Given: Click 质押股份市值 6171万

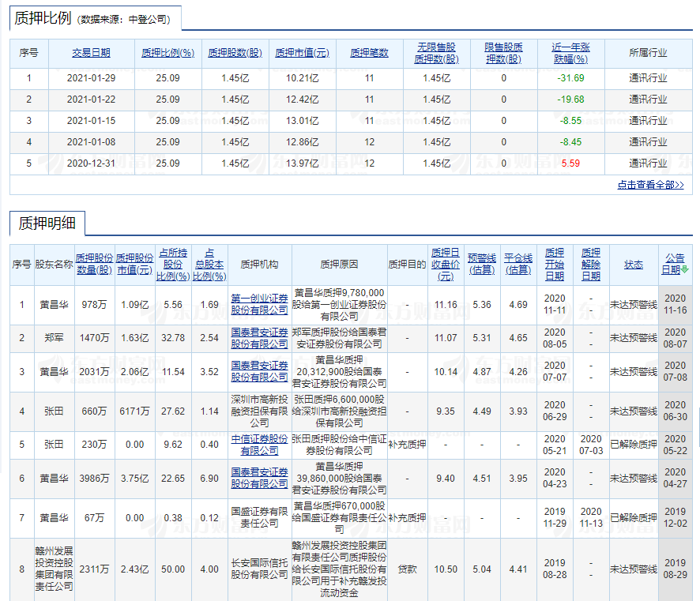Looking at the screenshot, I should tap(134, 411).
